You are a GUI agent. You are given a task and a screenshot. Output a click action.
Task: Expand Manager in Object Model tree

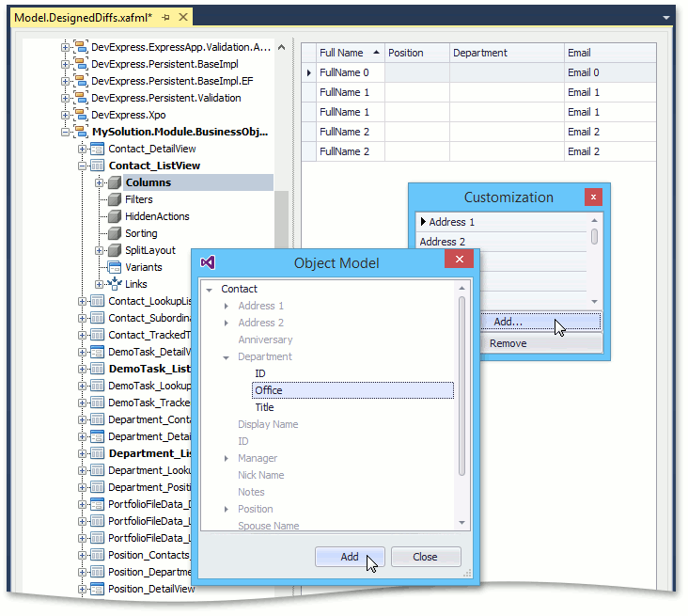pos(226,458)
